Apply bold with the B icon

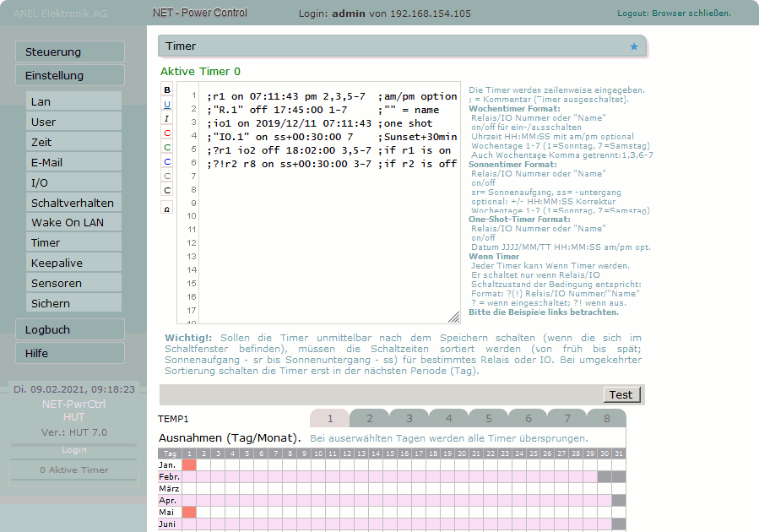pyautogui.click(x=167, y=90)
